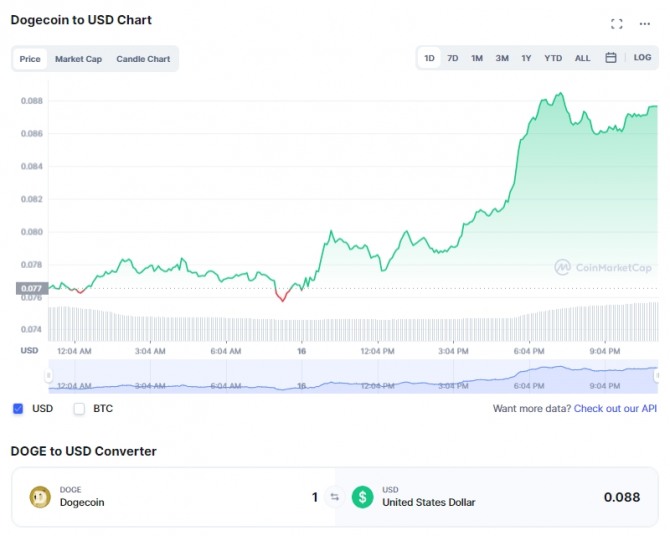Viewport: 670px width, 536px height.
Task: Click the DOGE amount input showing 1
Action: pyautogui.click(x=314, y=497)
